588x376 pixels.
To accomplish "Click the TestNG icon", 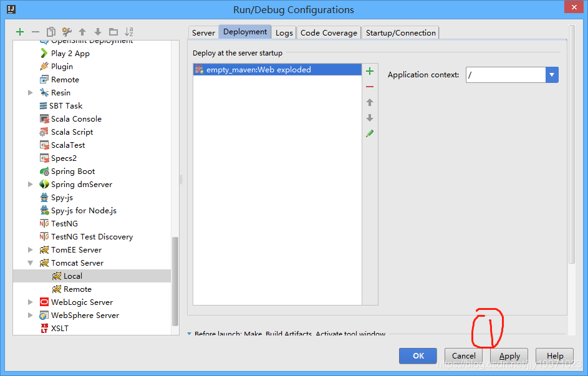I will 44,223.
